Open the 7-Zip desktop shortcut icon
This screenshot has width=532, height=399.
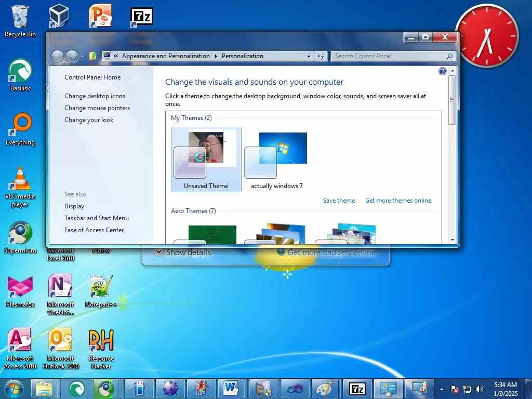coord(141,17)
